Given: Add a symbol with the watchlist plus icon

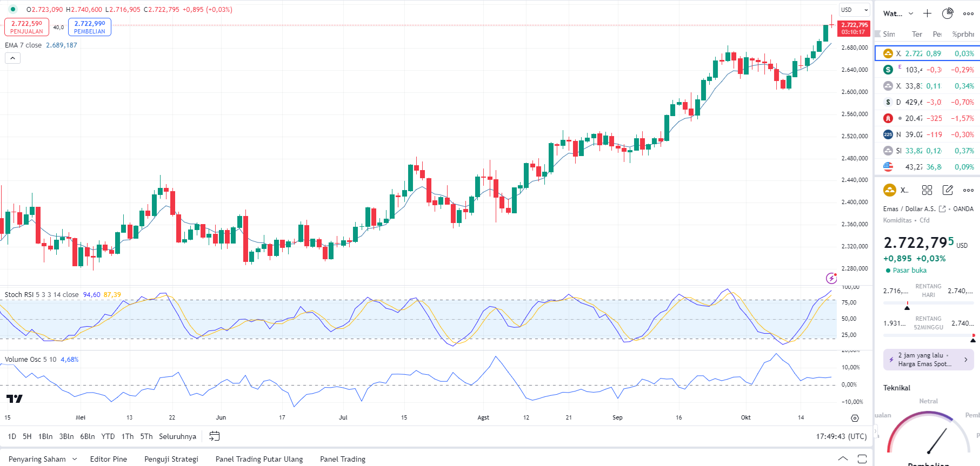Looking at the screenshot, I should 927,13.
